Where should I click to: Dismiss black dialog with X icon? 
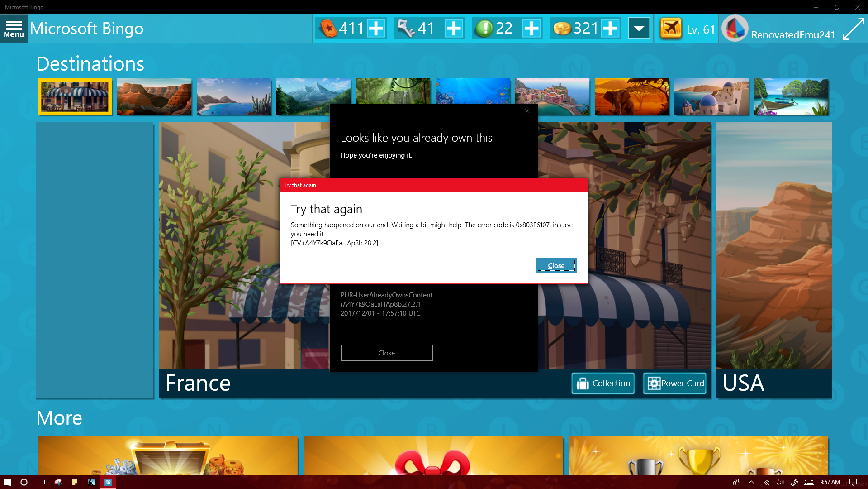(527, 111)
